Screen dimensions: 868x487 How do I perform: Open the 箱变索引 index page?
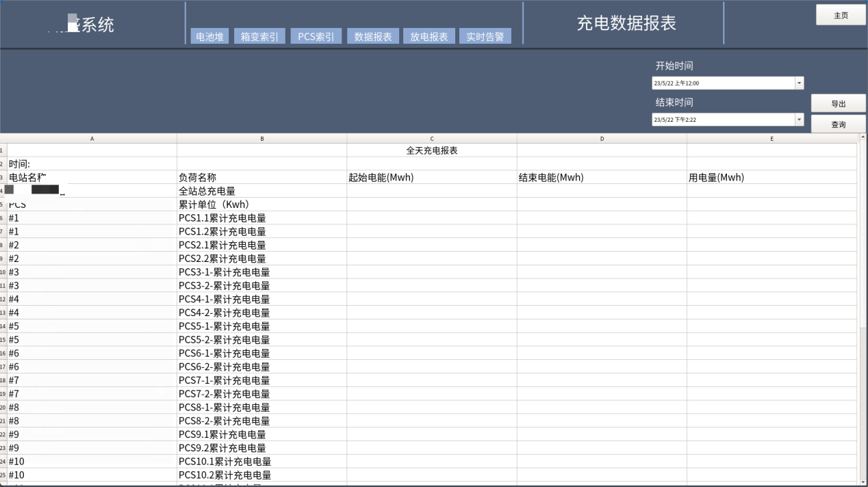click(259, 36)
